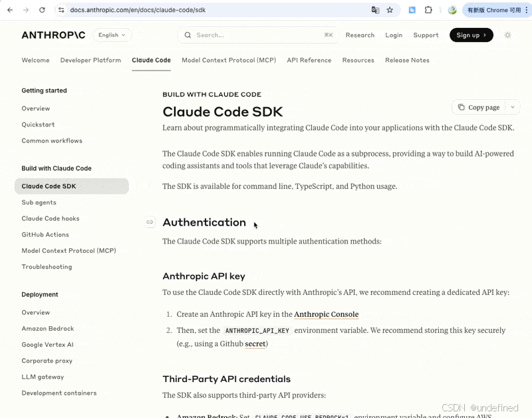Select the Claude Code tab
This screenshot has width=532, height=418.
pos(152,60)
